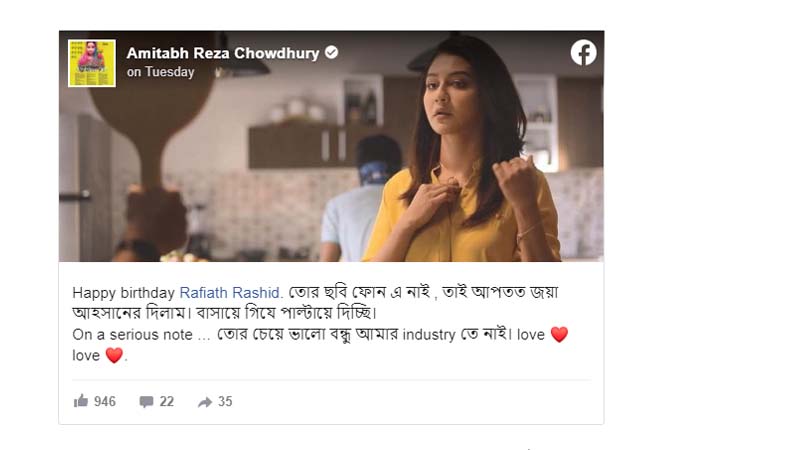Open the yellow profile picture thumbnail
This screenshot has width=800, height=450.
(x=92, y=63)
